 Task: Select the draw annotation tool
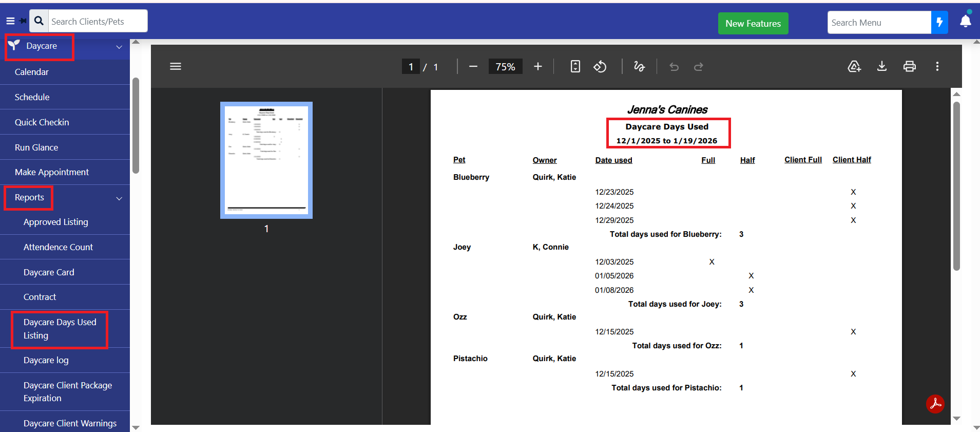coord(639,67)
